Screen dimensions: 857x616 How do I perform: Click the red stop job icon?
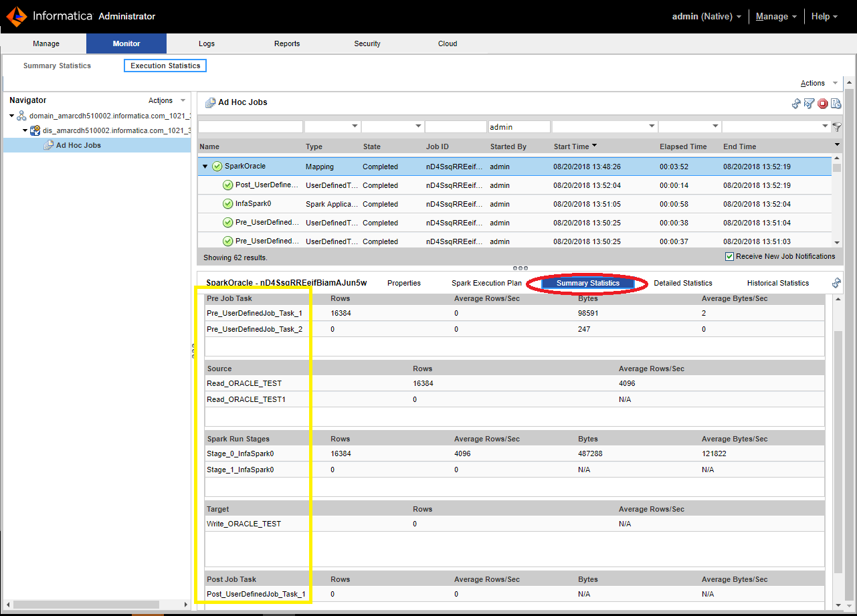coord(822,104)
